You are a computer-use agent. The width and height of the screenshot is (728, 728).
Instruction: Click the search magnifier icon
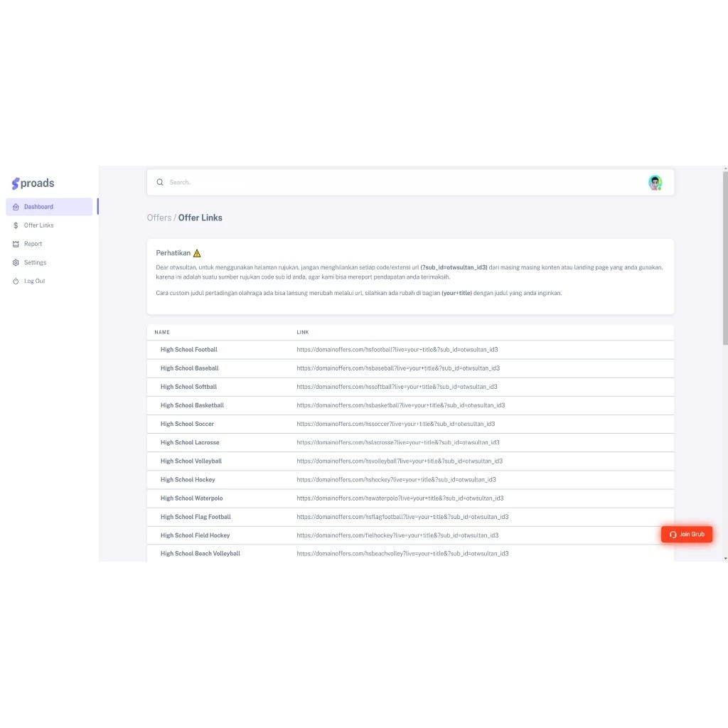point(160,183)
